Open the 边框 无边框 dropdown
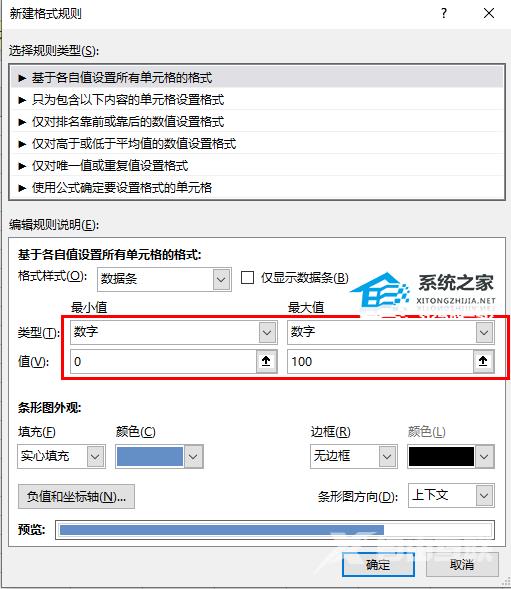The height and width of the screenshot is (589, 511). pyautogui.click(x=354, y=456)
